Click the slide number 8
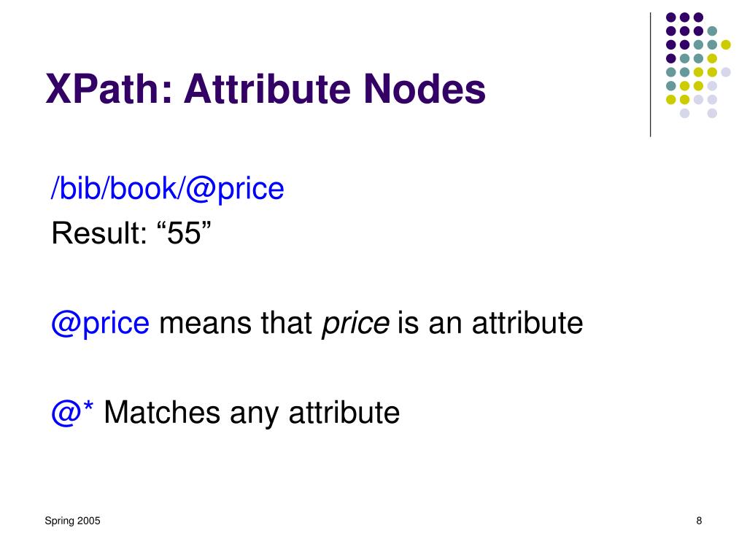 click(699, 521)
